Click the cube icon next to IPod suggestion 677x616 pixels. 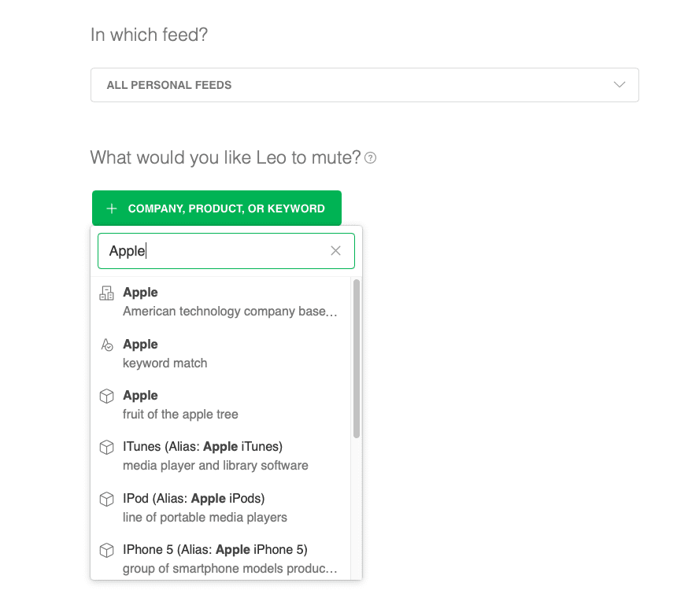coord(106,499)
